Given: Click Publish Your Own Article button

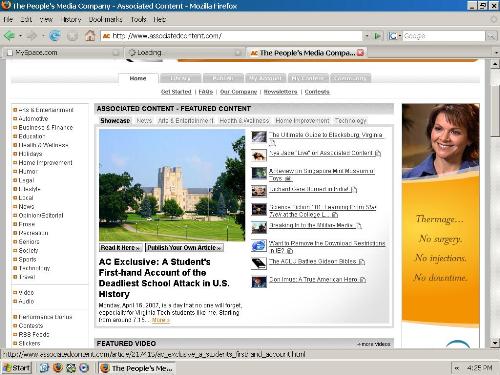Looking at the screenshot, I should 184,248.
